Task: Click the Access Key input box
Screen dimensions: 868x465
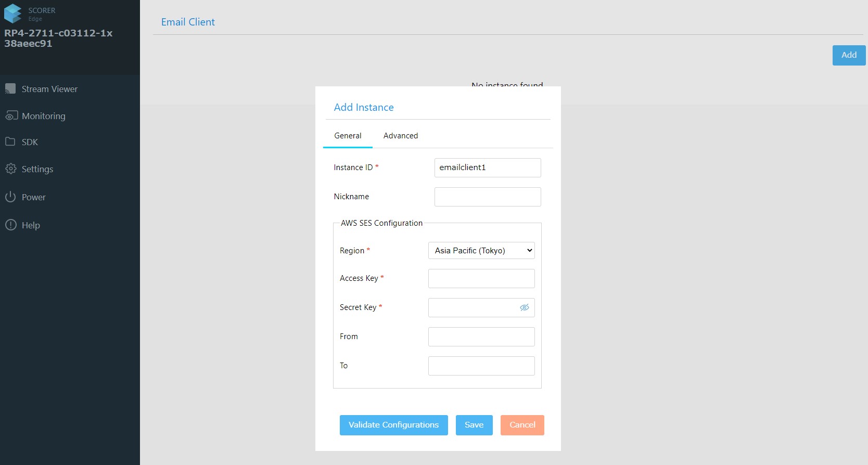Action: point(481,278)
